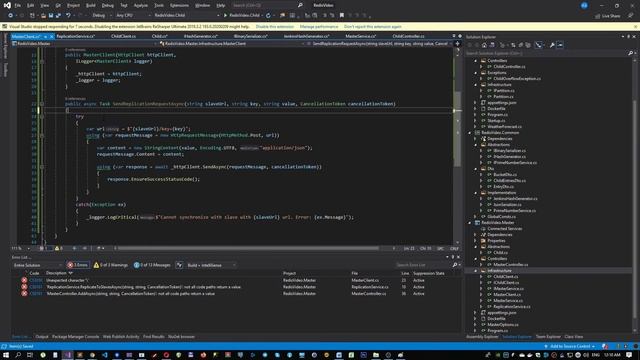
Task: Switch to Team Explorer tab
Action: click(x=548, y=337)
